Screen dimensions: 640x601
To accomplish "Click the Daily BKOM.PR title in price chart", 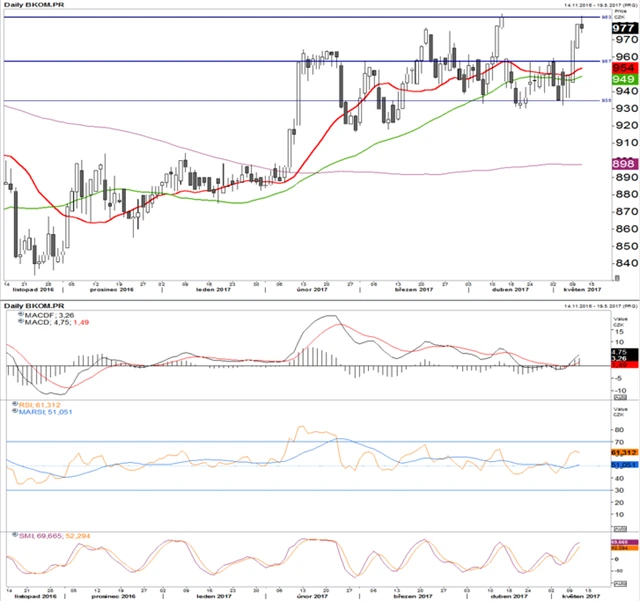I will point(32,5).
